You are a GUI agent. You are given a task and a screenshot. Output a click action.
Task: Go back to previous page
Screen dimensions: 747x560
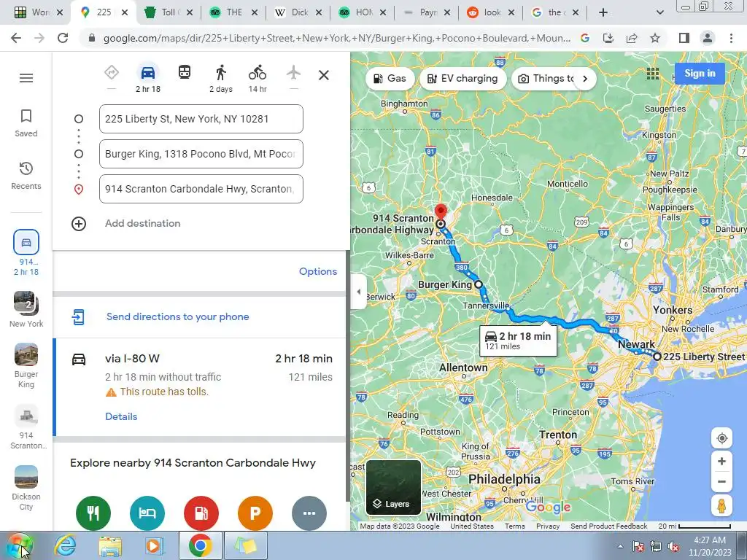coord(16,38)
